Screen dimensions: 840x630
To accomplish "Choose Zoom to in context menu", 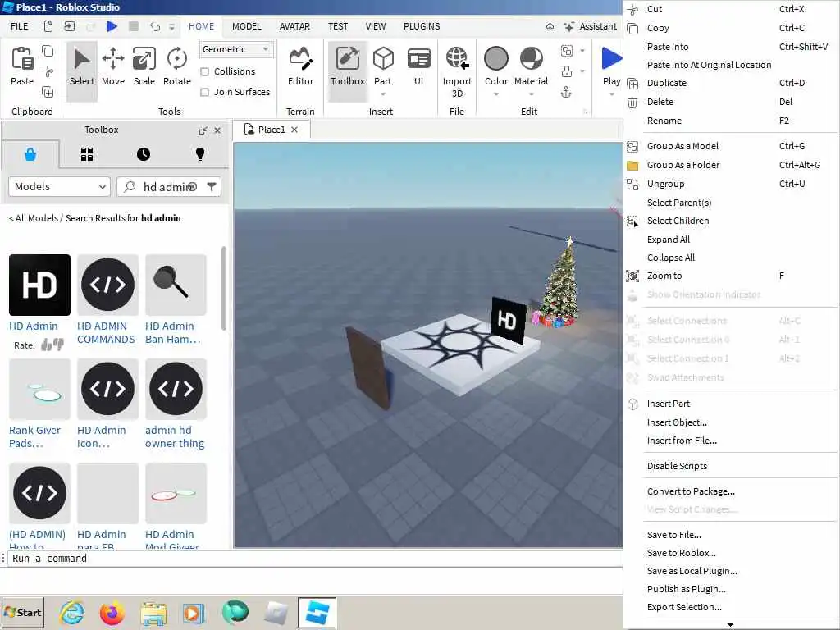I will [x=730, y=276].
